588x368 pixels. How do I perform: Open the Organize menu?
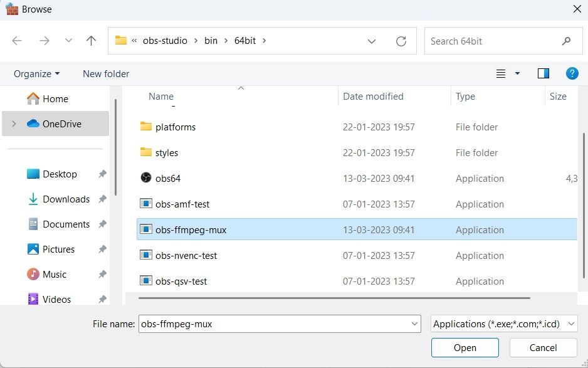pyautogui.click(x=36, y=73)
